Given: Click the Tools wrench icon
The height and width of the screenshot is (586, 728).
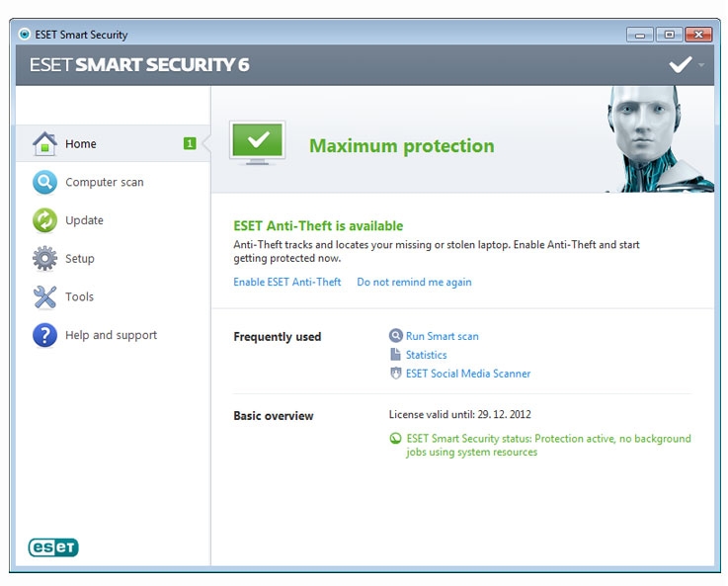Looking at the screenshot, I should pos(45,296).
